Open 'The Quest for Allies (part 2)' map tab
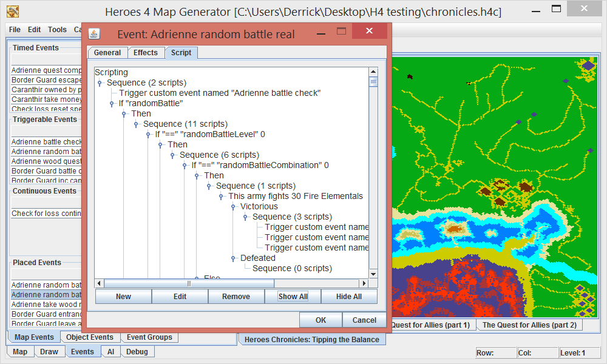607x364 pixels. coord(529,325)
